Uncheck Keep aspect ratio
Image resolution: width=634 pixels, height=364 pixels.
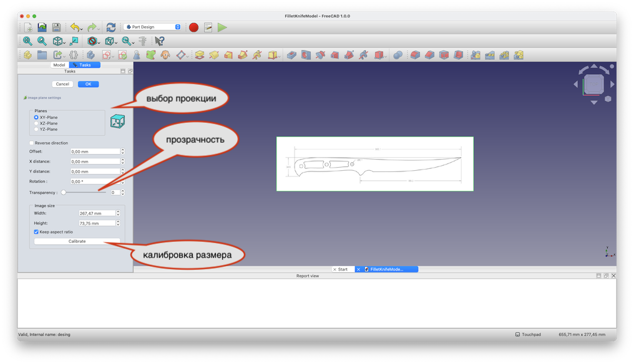tap(36, 232)
